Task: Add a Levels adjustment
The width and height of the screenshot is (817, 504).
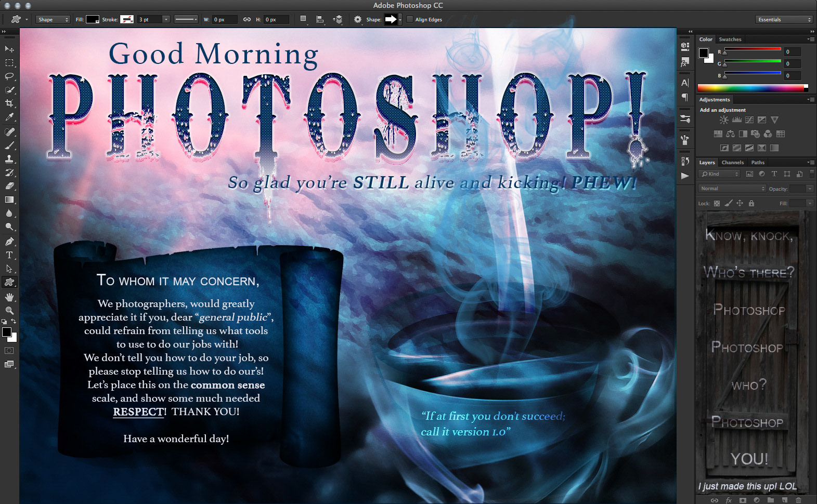Action: point(736,120)
